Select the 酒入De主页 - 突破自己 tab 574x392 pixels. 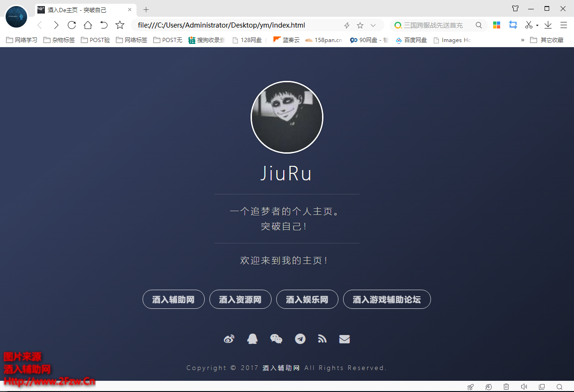[x=85, y=9]
